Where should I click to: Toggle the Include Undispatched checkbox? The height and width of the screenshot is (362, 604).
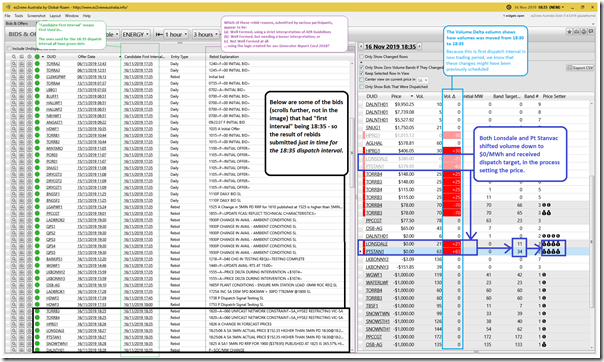tap(9, 49)
